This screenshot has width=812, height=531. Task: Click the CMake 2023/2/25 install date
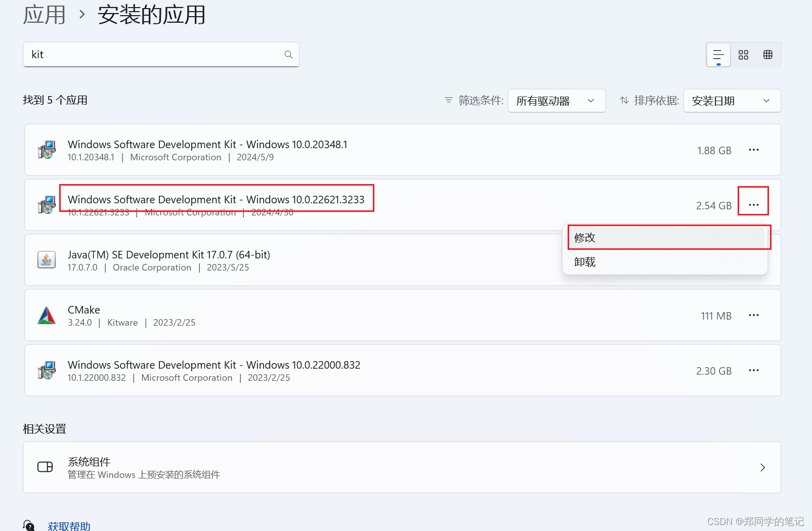[x=175, y=323]
